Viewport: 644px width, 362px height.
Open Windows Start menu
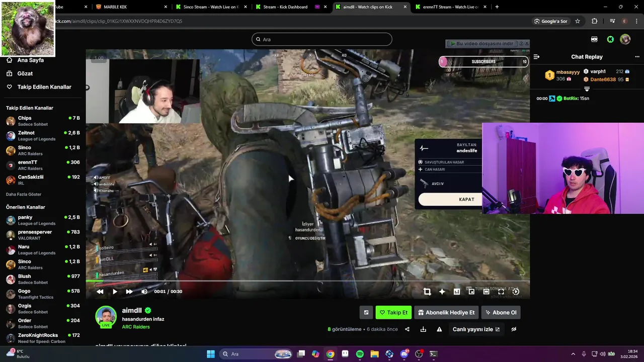point(211,354)
